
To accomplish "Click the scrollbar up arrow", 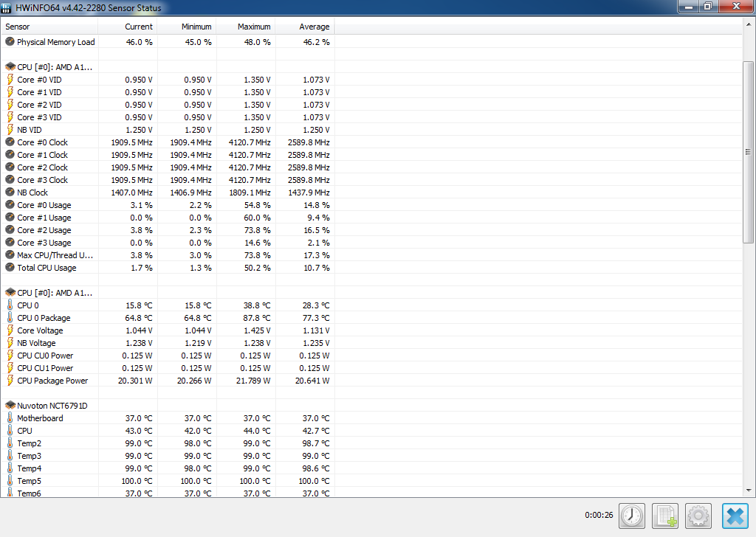I will coord(749,24).
